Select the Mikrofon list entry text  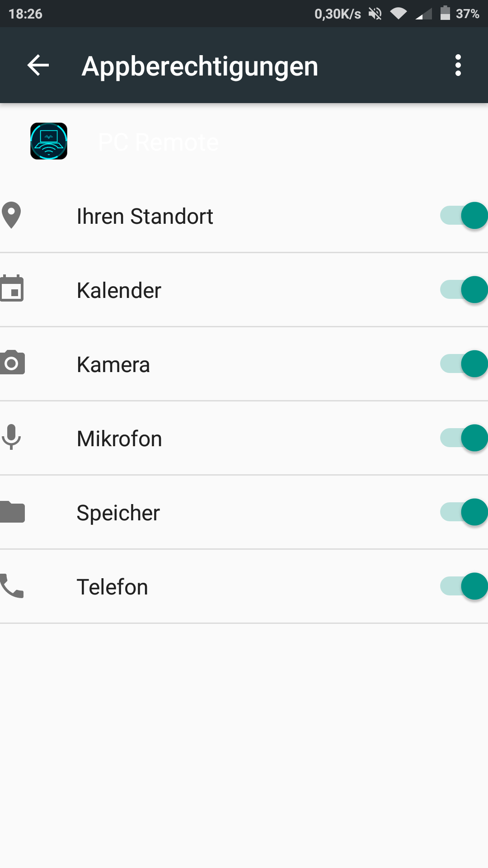pyautogui.click(x=119, y=439)
